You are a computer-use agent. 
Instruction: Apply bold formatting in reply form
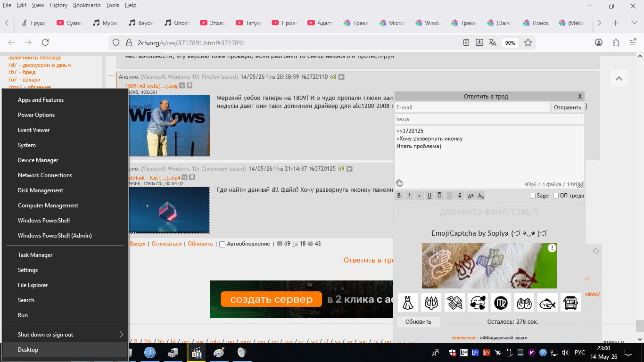tap(399, 196)
